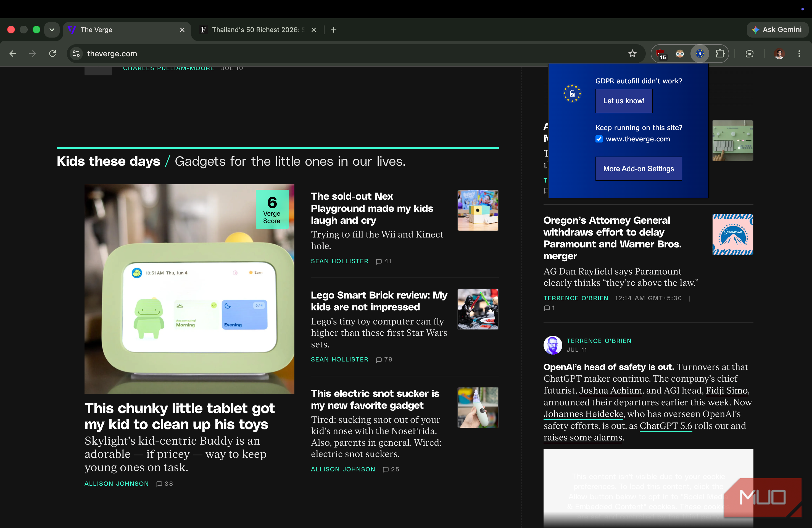
Task: Close the Thailand's 50 Richest tab
Action: pos(313,30)
